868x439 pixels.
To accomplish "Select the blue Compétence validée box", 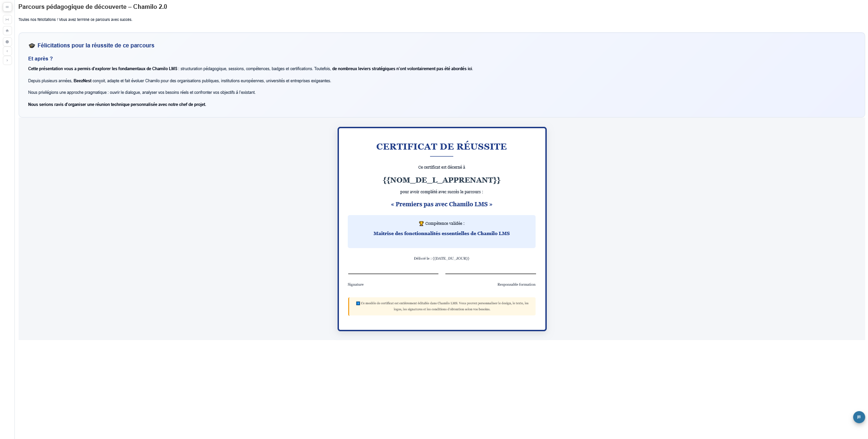I will pos(442,231).
